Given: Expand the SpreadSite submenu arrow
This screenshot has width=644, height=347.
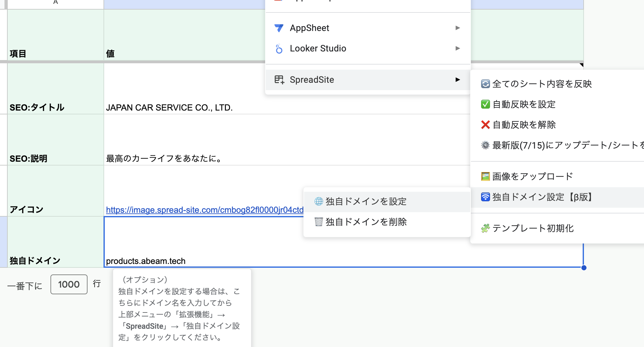Looking at the screenshot, I should click(458, 80).
